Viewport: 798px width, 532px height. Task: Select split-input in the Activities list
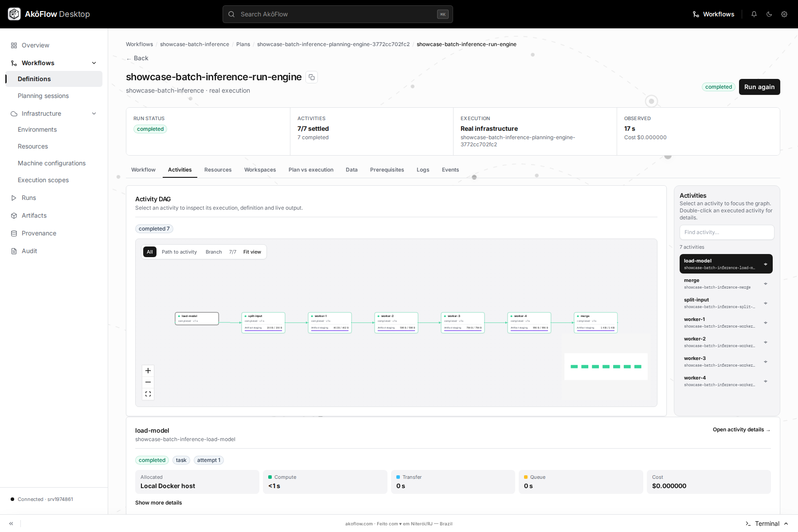726,303
